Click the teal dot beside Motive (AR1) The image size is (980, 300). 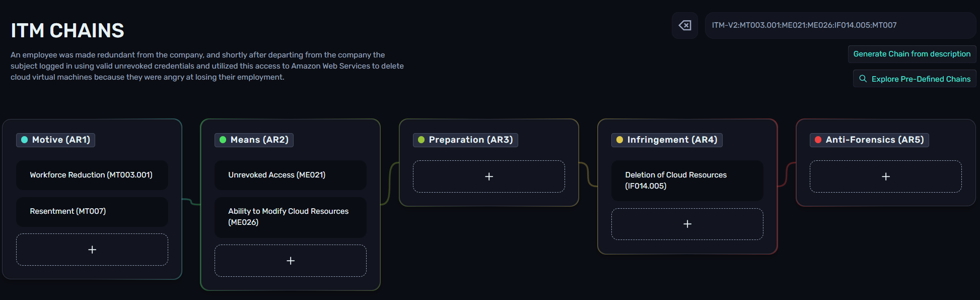(x=24, y=140)
